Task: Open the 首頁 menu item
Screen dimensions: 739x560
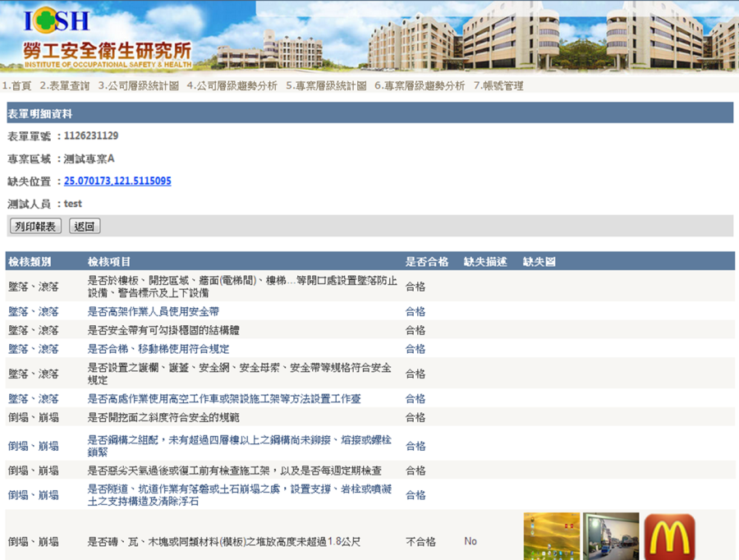Action: tap(17, 85)
